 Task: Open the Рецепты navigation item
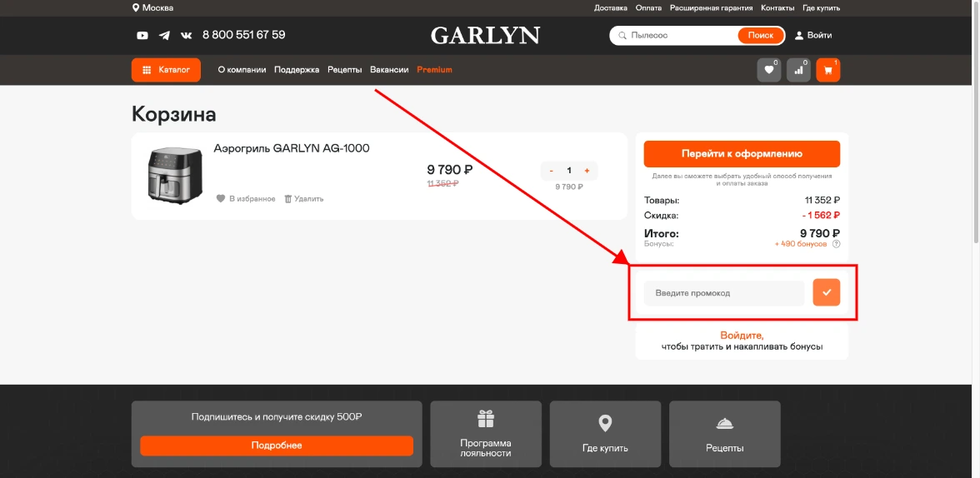tap(345, 70)
